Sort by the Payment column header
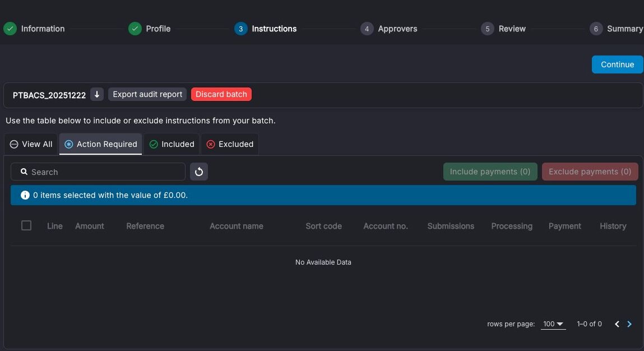This screenshot has height=351, width=644. [x=565, y=226]
